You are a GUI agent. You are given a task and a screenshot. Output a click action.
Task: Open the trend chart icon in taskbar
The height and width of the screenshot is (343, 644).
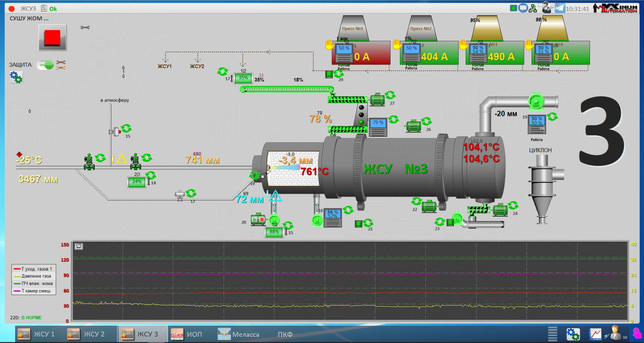click(x=595, y=334)
